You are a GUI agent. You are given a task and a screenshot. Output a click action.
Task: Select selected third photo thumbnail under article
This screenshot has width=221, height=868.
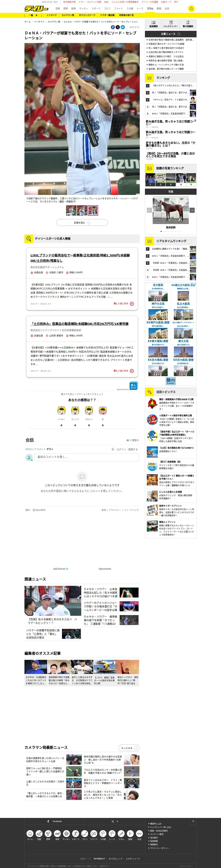tap(93, 210)
